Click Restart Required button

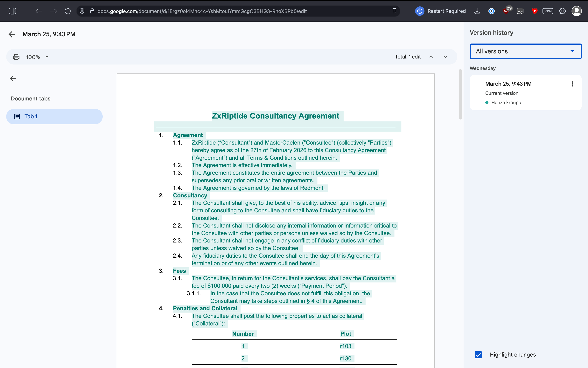[x=440, y=11]
